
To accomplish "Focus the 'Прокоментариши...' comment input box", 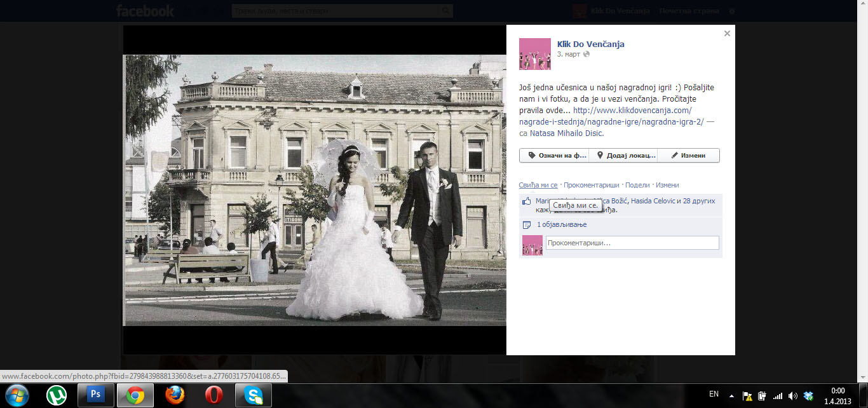I will click(632, 243).
